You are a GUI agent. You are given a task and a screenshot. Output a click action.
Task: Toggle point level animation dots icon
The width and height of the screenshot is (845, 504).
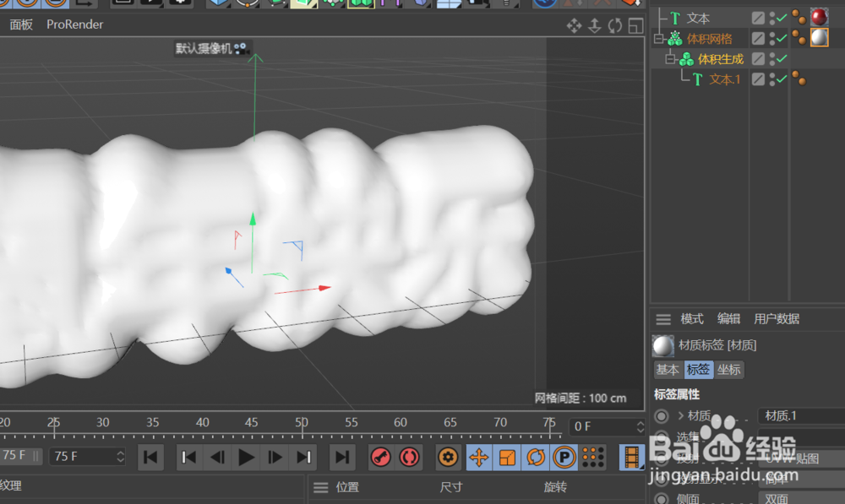tap(593, 458)
